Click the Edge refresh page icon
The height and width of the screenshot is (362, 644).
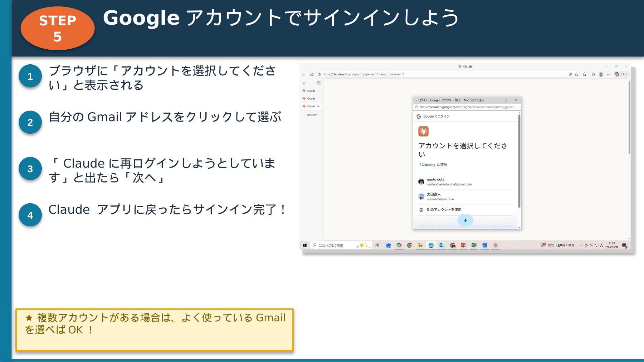[x=312, y=74]
